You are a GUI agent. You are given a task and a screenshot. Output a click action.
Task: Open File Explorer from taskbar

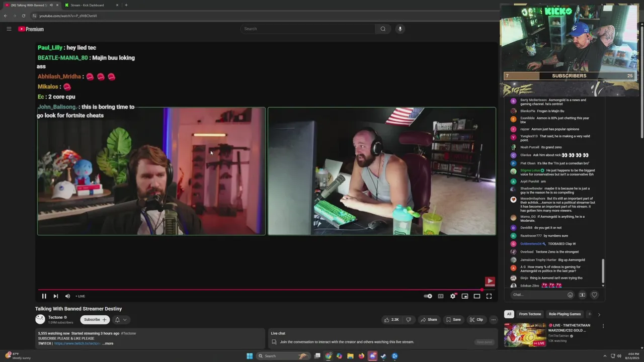[x=350, y=356]
